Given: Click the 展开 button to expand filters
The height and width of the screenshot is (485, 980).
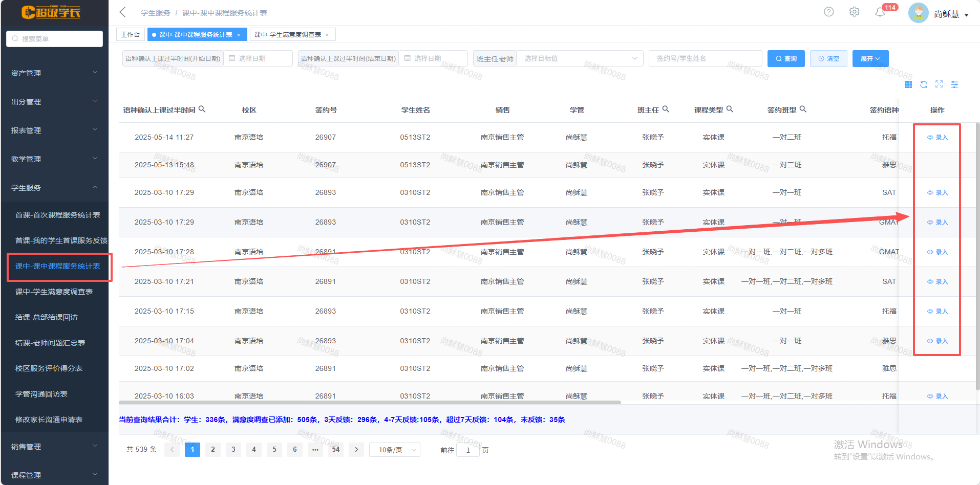Looking at the screenshot, I should coord(870,59).
